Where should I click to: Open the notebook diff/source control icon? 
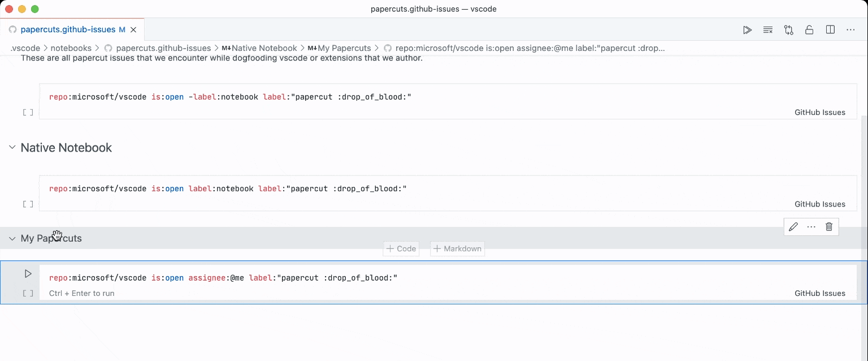click(789, 30)
